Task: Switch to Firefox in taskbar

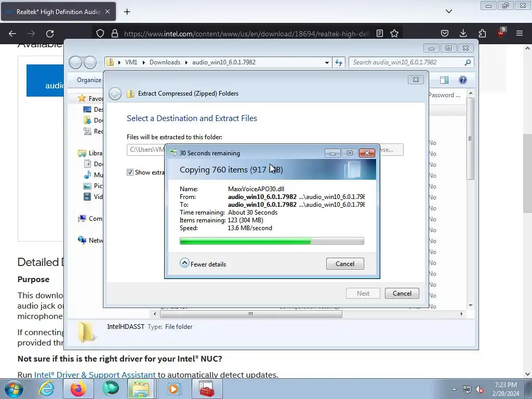Action: point(78,389)
